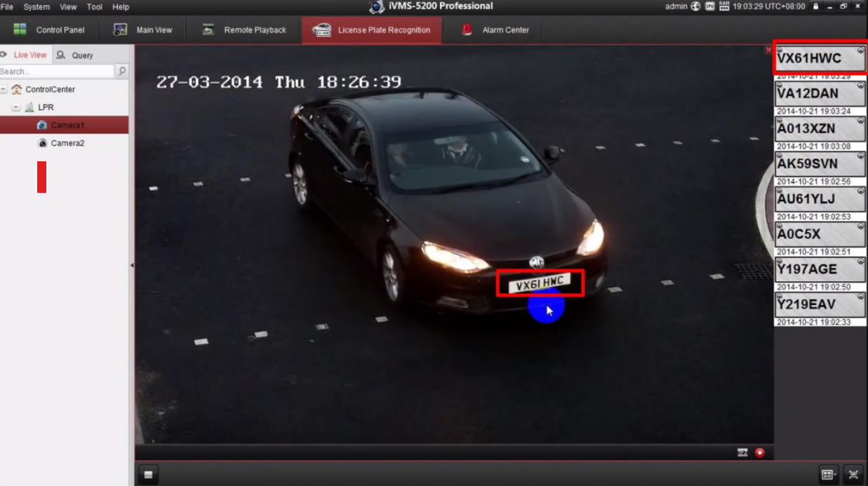Screen dimensions: 868x486
Task: Select Camera2 in the device tree
Action: tap(69, 142)
